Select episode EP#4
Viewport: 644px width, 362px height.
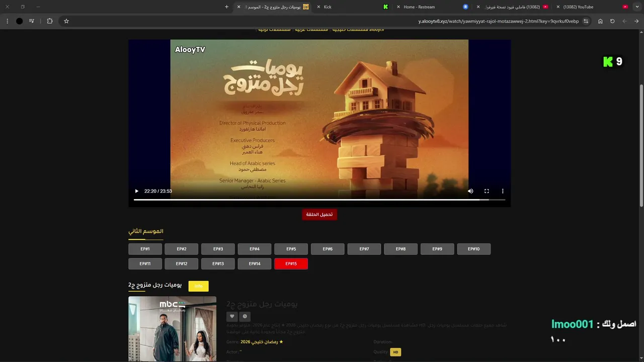(255, 249)
